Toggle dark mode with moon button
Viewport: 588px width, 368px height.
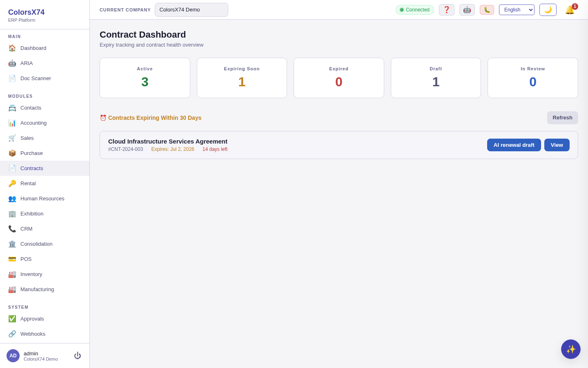pyautogui.click(x=548, y=10)
